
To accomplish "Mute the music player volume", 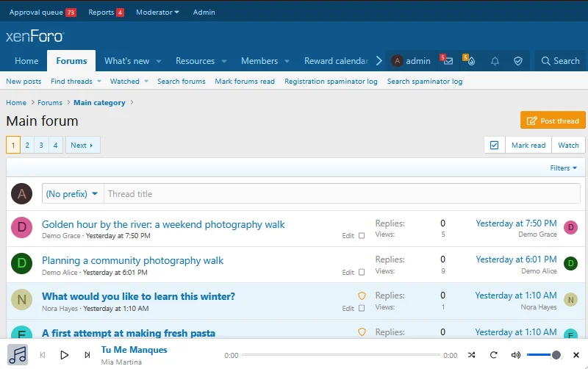I will coord(516,355).
